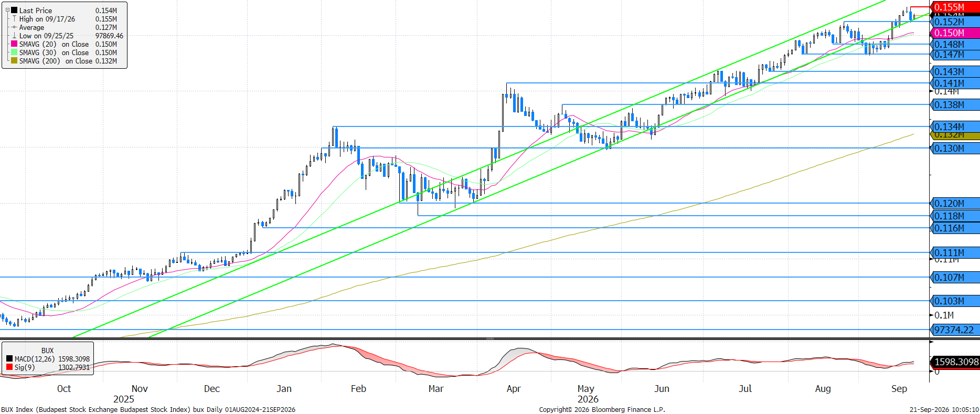Click the High marker icon in legend
The height and width of the screenshot is (414, 980).
tap(14, 18)
